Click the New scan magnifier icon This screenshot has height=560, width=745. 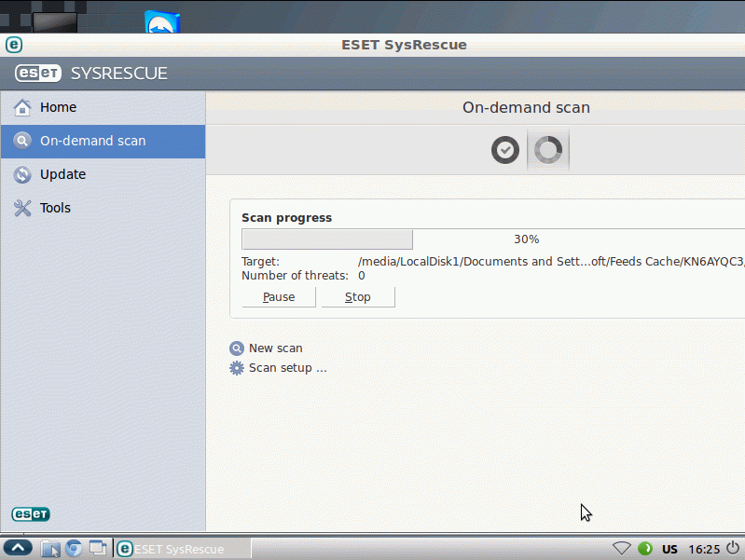(237, 348)
